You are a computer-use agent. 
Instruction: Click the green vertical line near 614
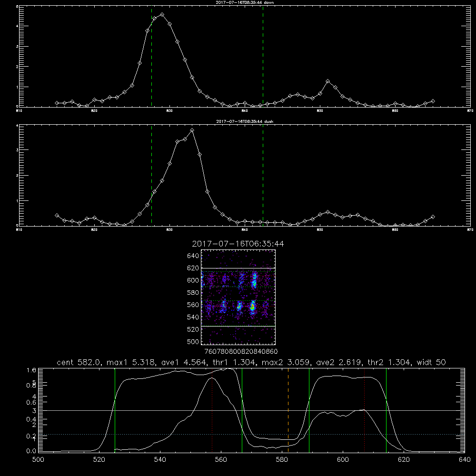click(386, 410)
